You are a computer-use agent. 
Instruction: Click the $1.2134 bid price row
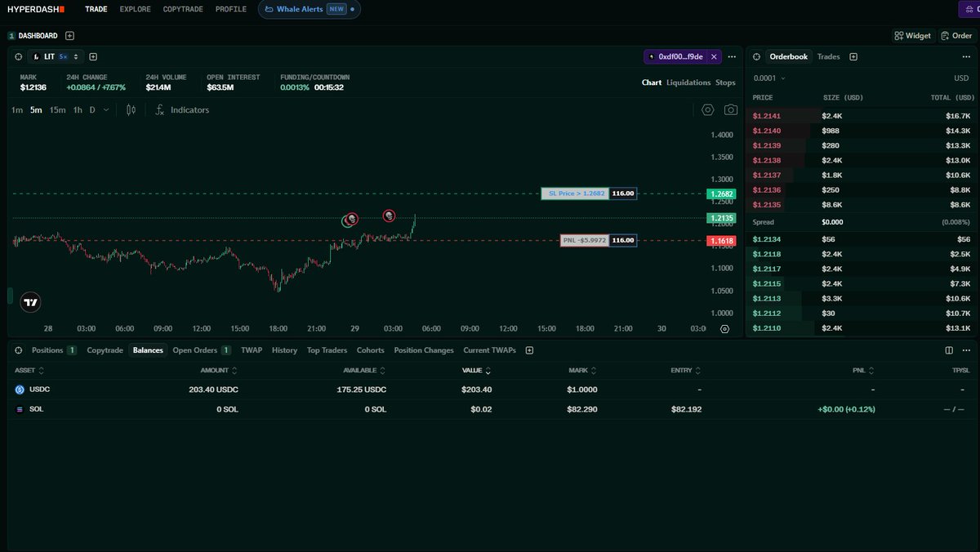[862, 239]
